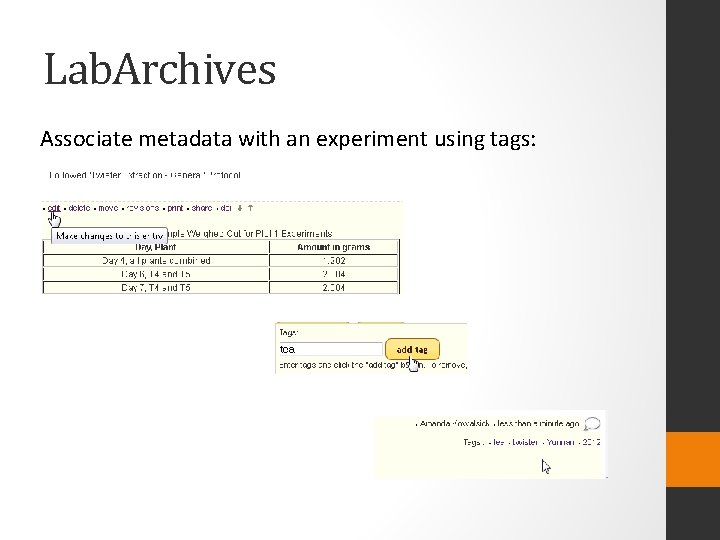
Task: Click the share link in entry toolbar
Action: pyautogui.click(x=202, y=208)
